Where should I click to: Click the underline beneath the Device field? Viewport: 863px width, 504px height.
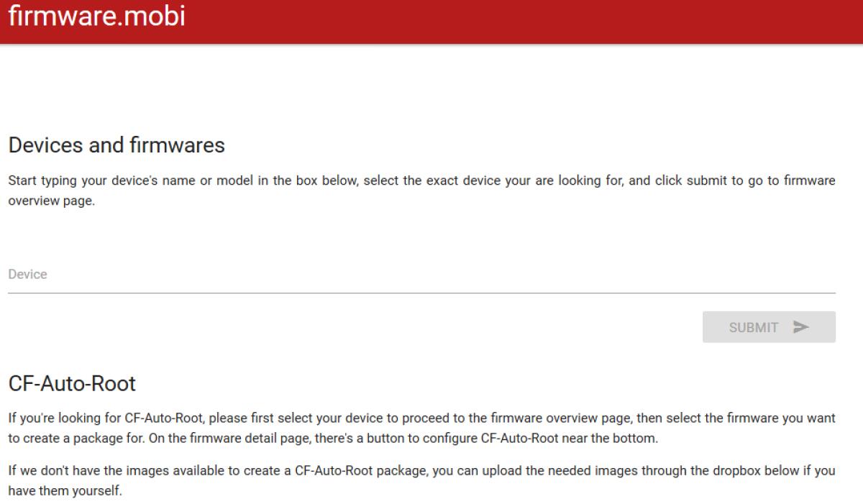421,293
